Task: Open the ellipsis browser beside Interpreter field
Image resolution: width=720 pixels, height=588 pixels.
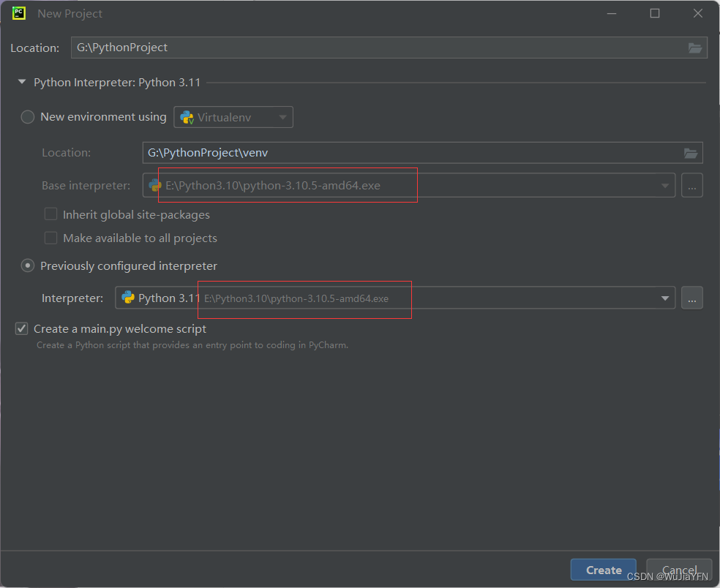Action: [x=691, y=298]
